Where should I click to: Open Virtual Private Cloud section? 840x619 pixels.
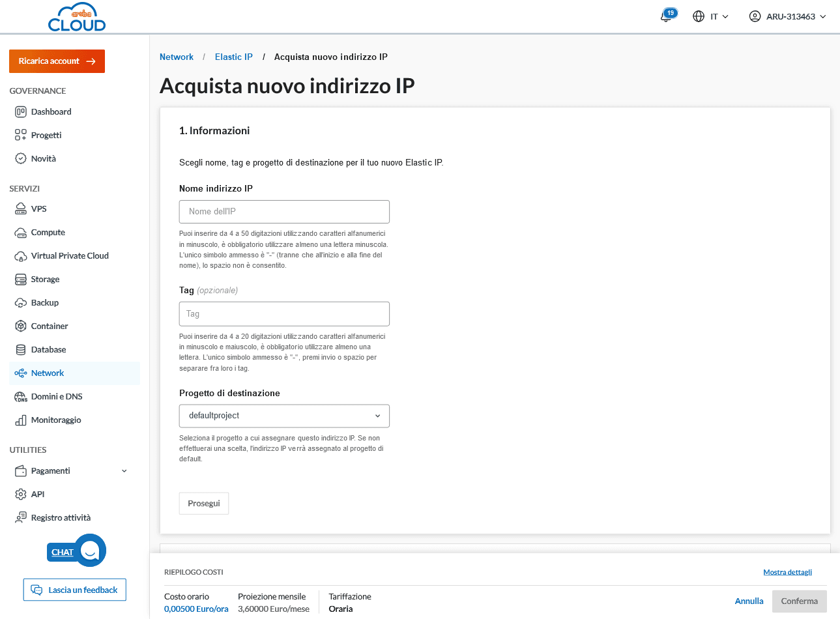coord(70,256)
